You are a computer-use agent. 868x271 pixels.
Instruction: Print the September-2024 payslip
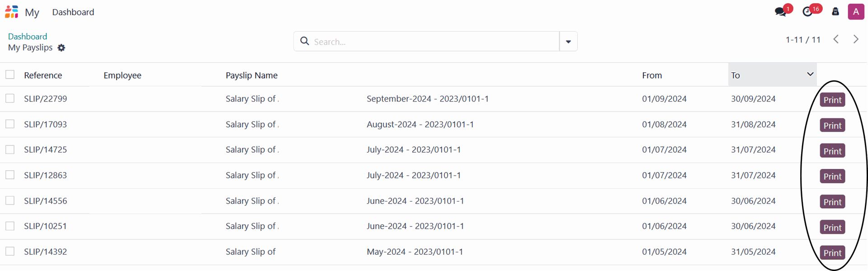click(x=832, y=100)
